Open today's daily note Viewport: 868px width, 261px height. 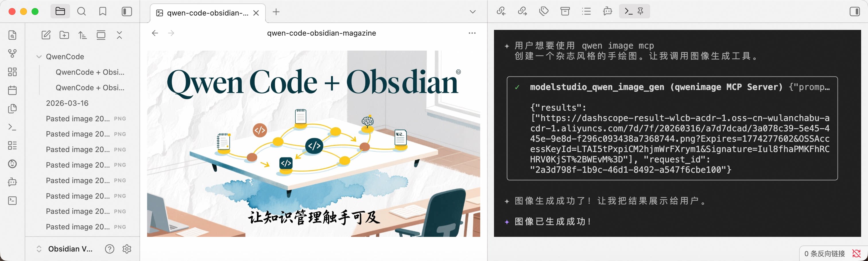12,90
